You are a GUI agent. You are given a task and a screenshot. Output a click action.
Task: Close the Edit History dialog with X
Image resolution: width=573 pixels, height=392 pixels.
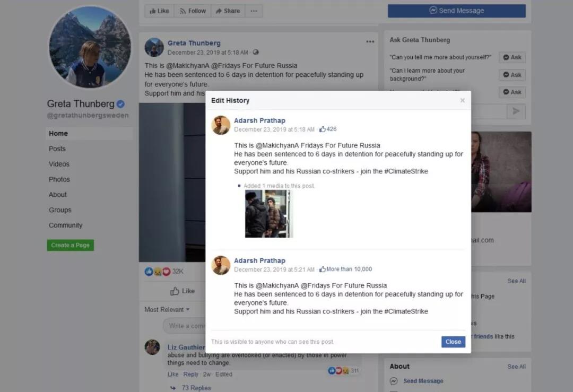click(462, 100)
